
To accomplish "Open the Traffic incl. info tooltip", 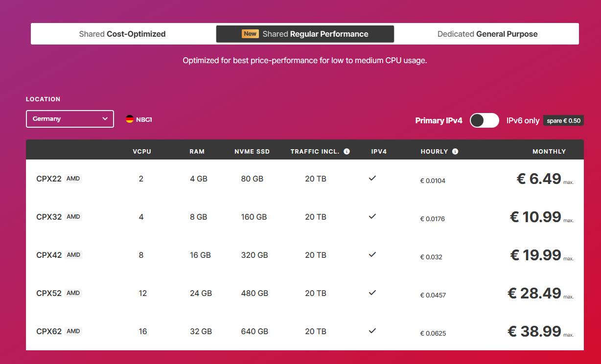I will coord(347,151).
